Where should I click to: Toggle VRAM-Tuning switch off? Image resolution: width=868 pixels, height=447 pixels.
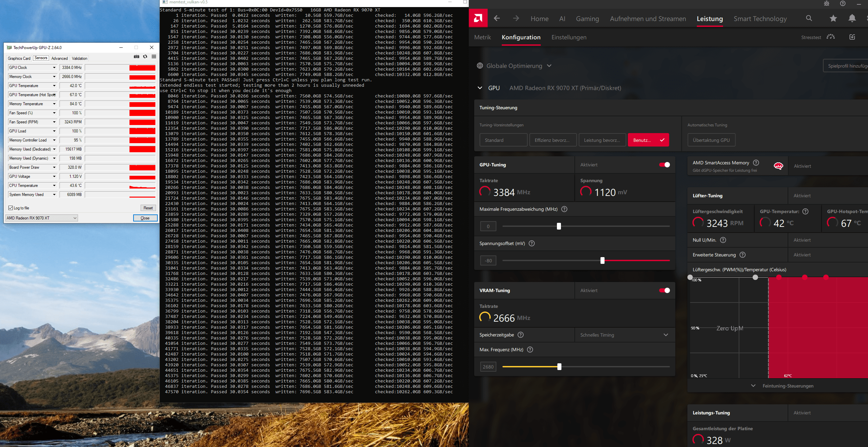click(665, 290)
